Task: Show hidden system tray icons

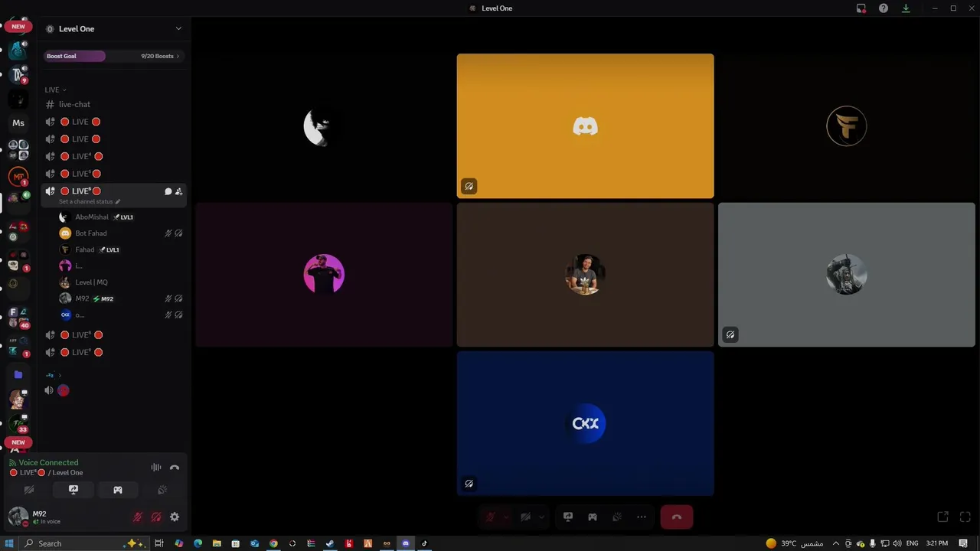Action: pyautogui.click(x=835, y=543)
